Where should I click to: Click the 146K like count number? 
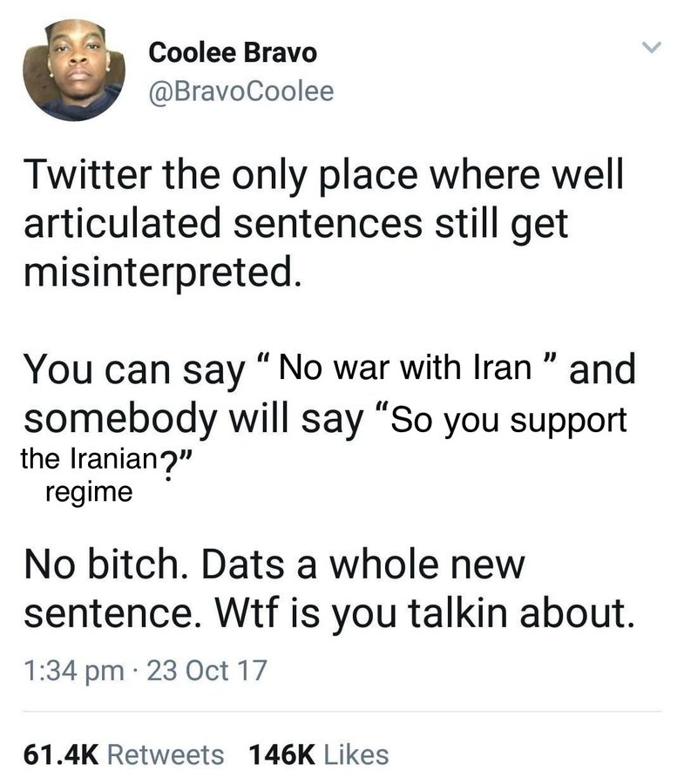[281, 754]
